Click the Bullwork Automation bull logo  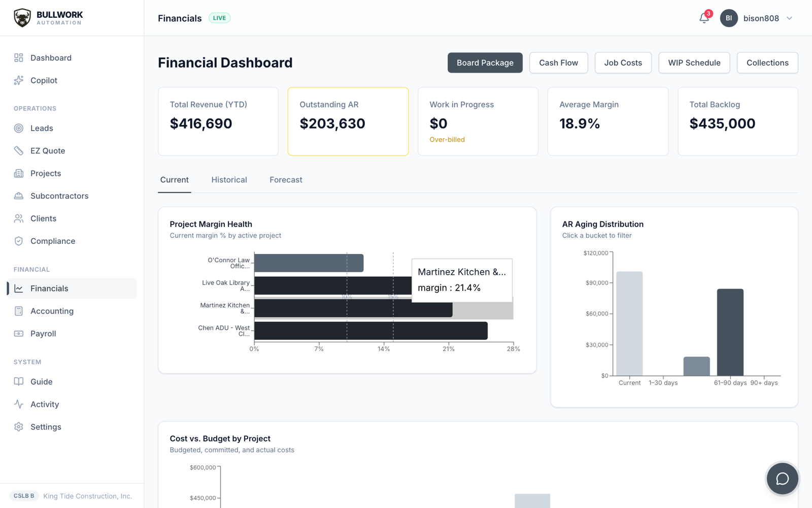[22, 18]
